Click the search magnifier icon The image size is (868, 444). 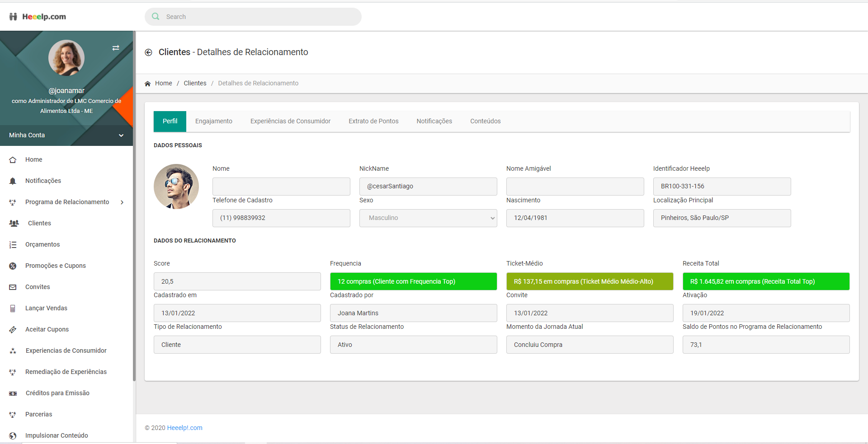coord(156,17)
